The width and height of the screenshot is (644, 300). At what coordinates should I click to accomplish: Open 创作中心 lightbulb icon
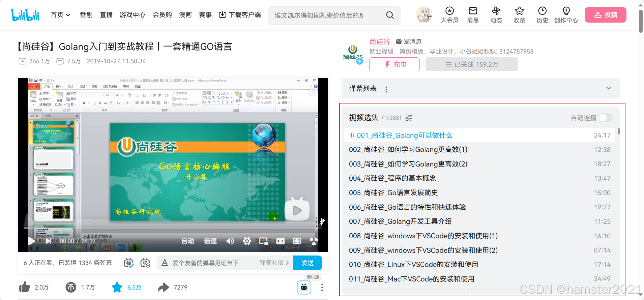(566, 15)
